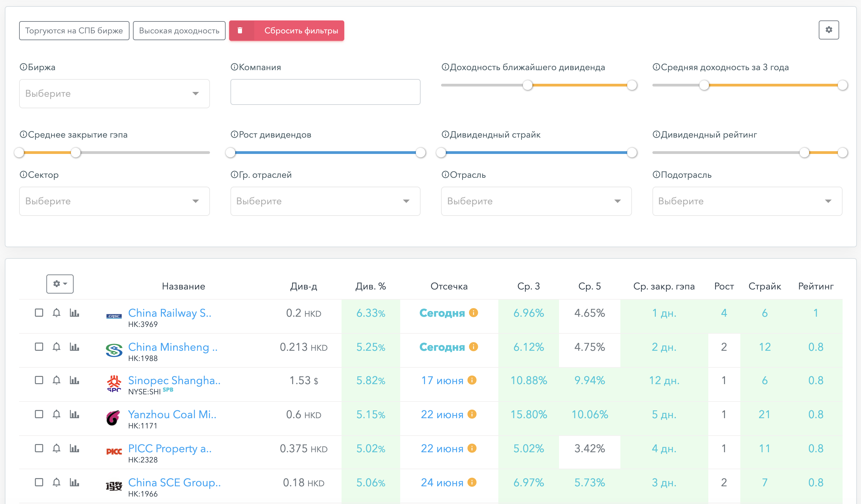Viewport: 861px width, 504px height.
Task: Click Sinopec SPC logo
Action: click(114, 383)
